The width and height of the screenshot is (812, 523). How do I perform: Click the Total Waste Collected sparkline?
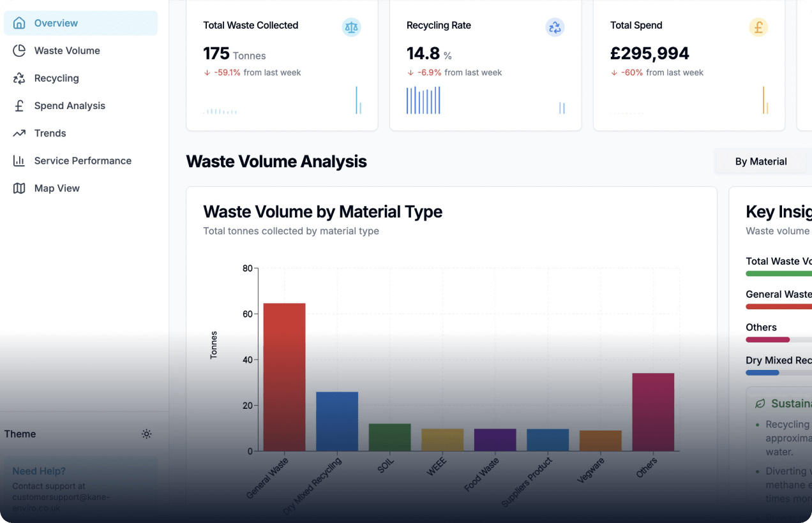[282, 101]
